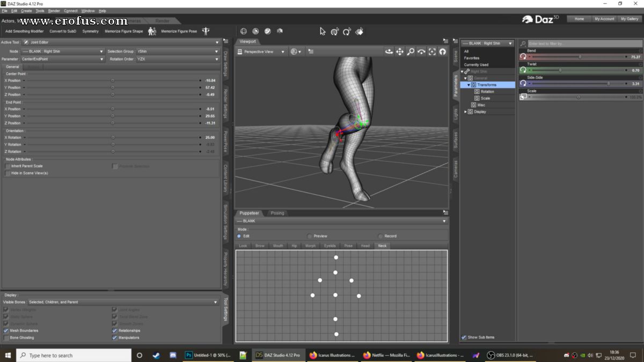Click the Windows Start button
This screenshot has width=644, height=362.
coord(8,355)
